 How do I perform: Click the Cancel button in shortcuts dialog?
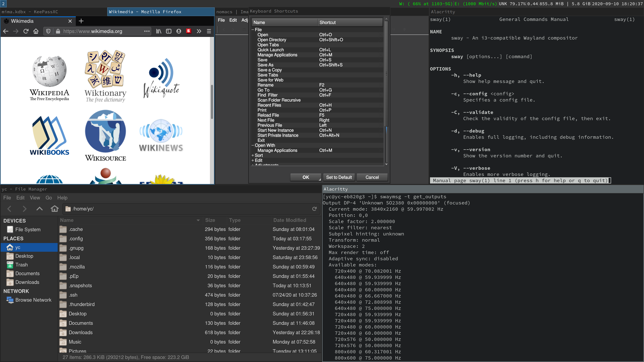(372, 177)
